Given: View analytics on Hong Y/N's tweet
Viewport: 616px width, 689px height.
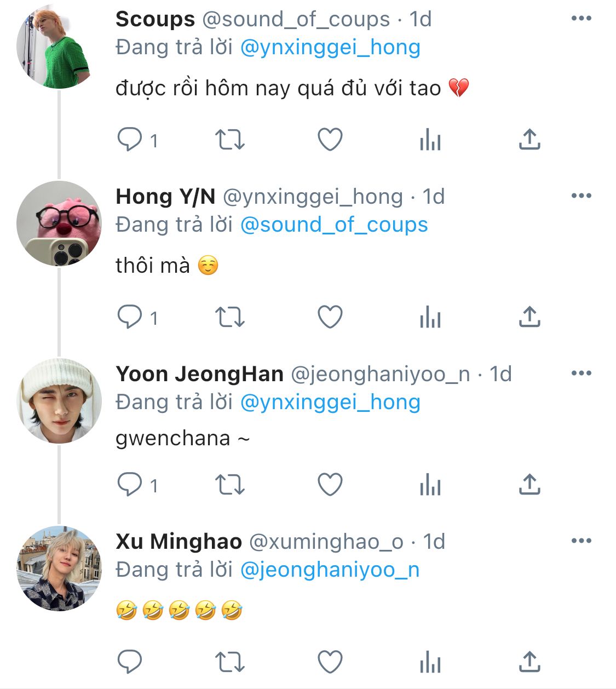Looking at the screenshot, I should (x=430, y=317).
